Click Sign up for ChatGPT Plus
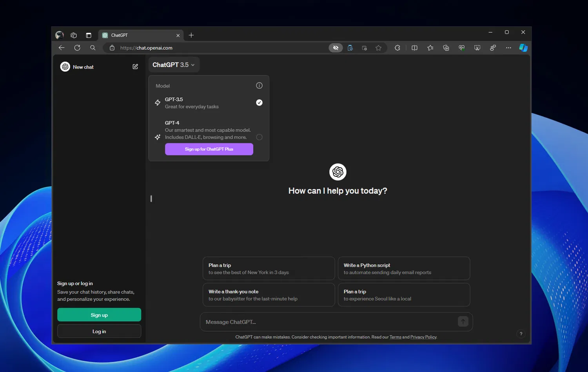The width and height of the screenshot is (588, 372). (x=209, y=149)
